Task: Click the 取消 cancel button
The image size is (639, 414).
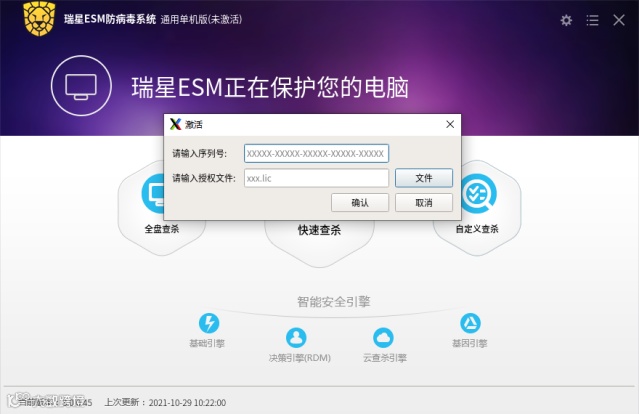Action: point(424,203)
